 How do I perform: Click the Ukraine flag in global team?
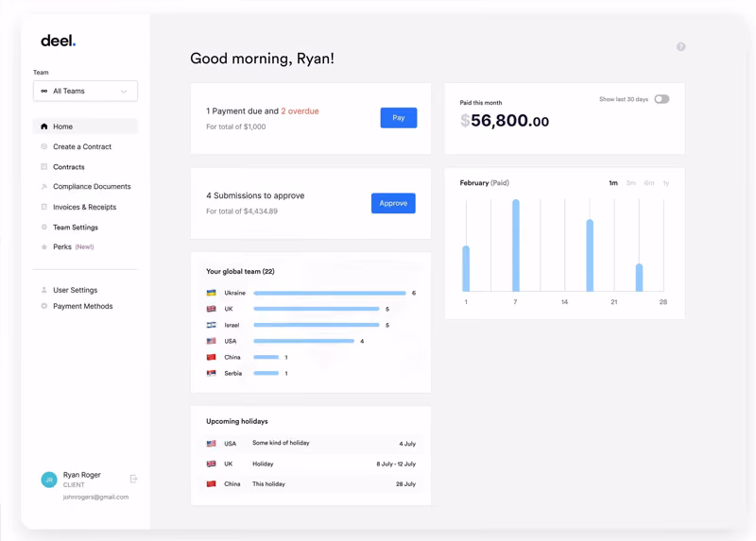pos(211,293)
